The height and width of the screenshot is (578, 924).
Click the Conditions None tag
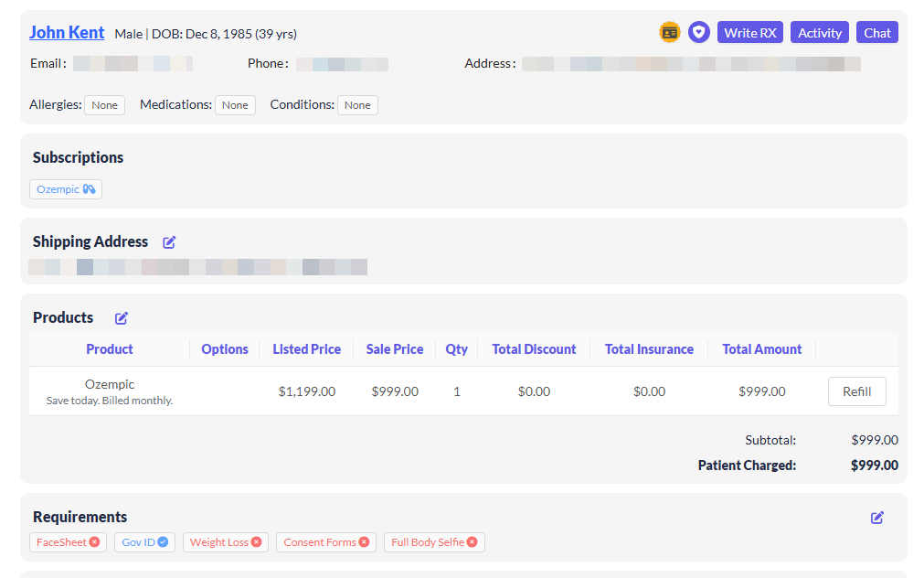[357, 105]
